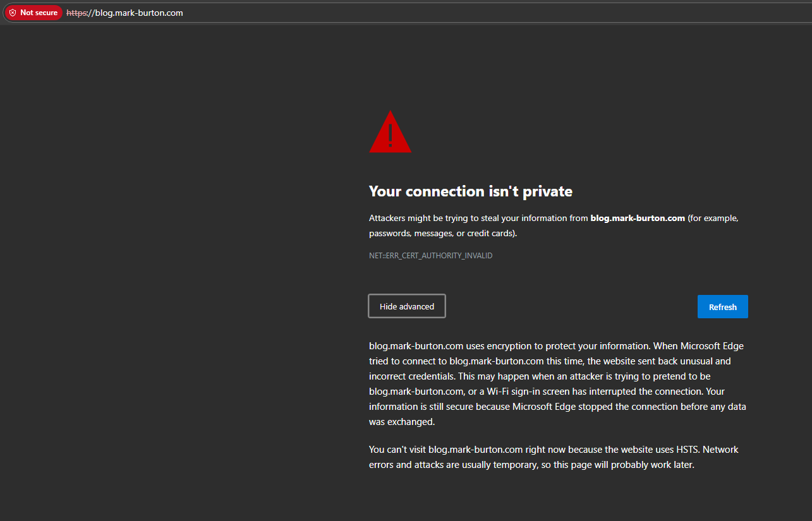Open site information via the Not secure label

point(38,12)
